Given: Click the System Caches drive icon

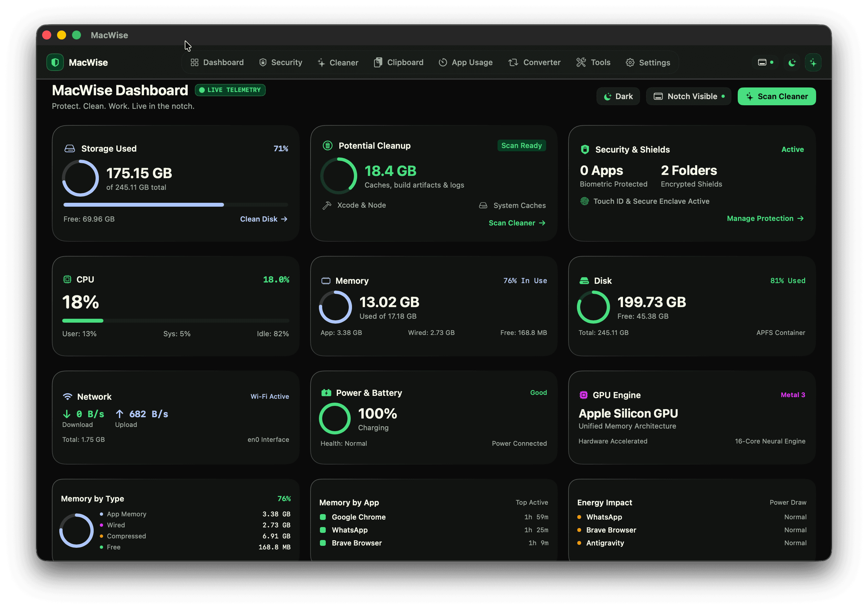Looking at the screenshot, I should tap(483, 205).
